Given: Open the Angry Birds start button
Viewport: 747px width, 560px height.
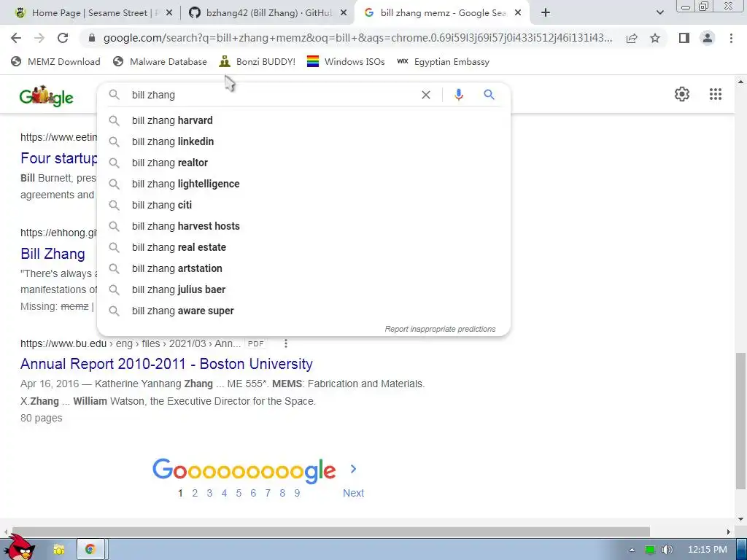Looking at the screenshot, I should [x=21, y=547].
